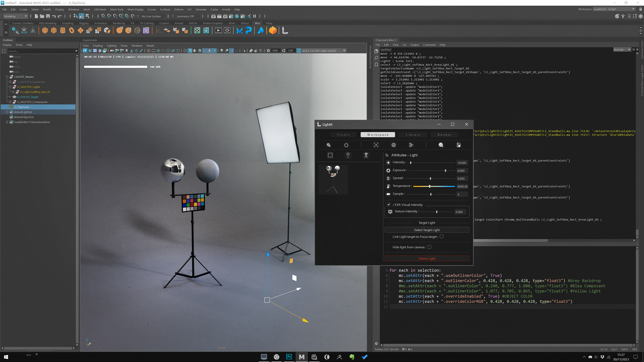Switch to the Render tab in LightIt
This screenshot has width=644, height=362.
444,135
